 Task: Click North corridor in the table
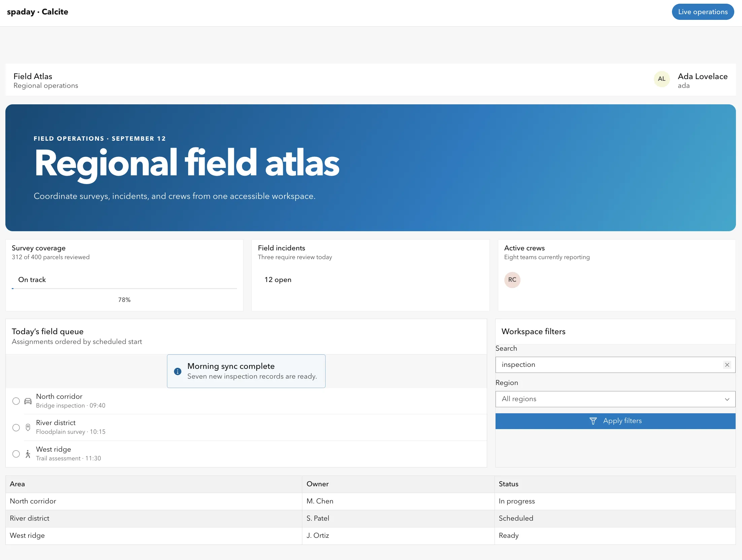[x=154, y=501]
